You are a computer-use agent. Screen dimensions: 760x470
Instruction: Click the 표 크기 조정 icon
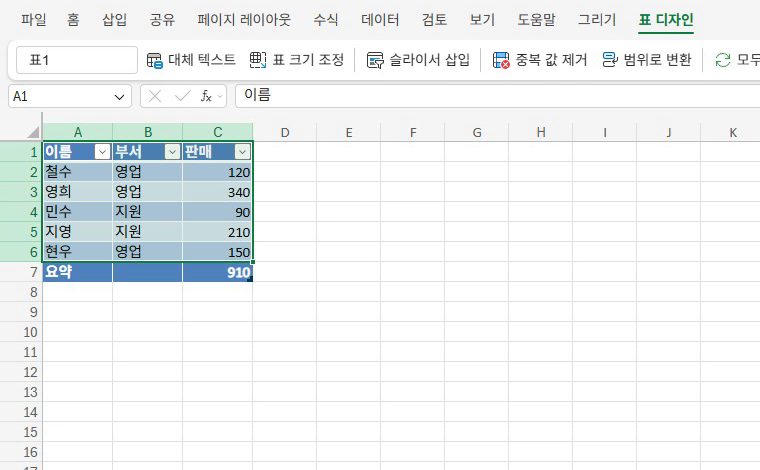[x=258, y=60]
